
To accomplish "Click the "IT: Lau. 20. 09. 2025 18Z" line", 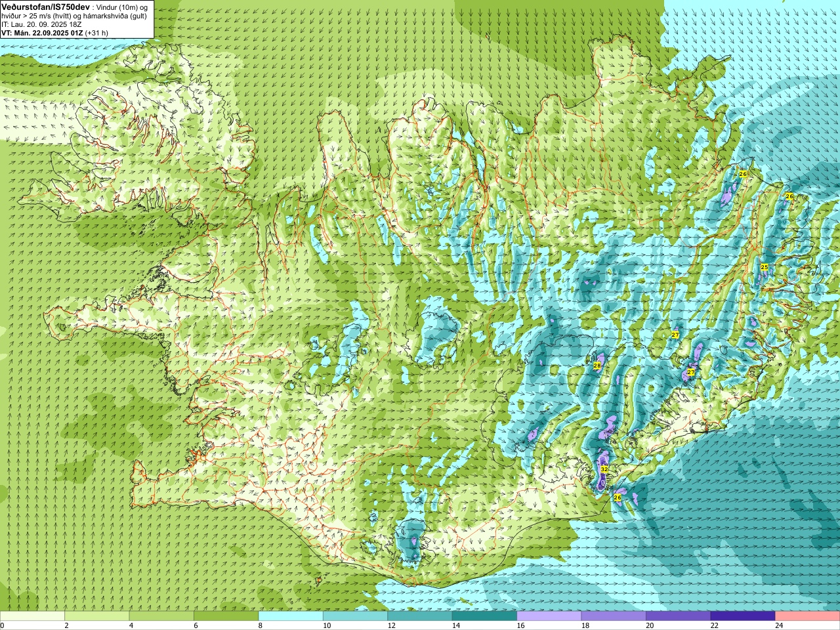I will point(41,24).
